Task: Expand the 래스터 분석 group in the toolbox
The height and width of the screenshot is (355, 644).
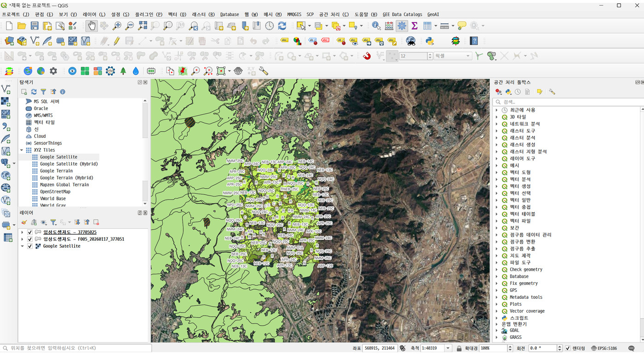Action: coord(497,138)
